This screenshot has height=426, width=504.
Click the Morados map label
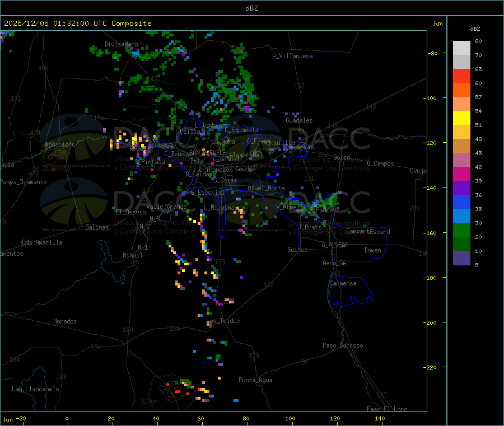(66, 321)
